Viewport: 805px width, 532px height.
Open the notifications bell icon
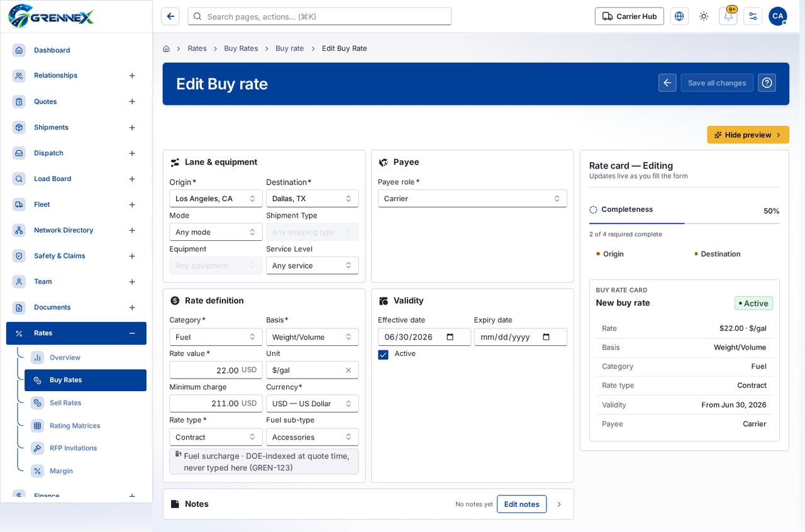(x=728, y=16)
